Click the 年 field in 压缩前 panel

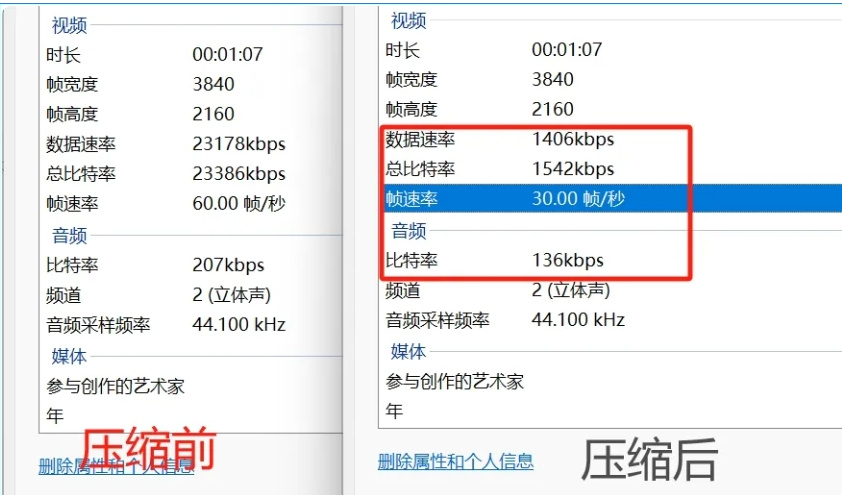(x=56, y=415)
